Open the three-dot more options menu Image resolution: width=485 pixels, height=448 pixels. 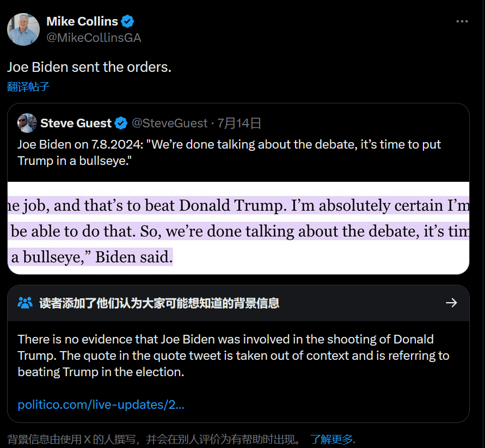[x=462, y=22]
